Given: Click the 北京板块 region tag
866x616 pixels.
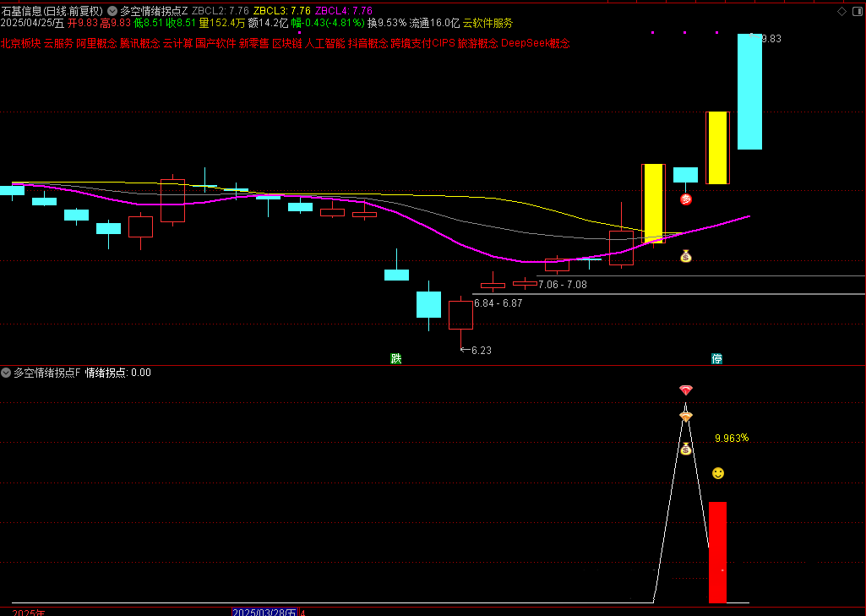Looking at the screenshot, I should [20, 43].
